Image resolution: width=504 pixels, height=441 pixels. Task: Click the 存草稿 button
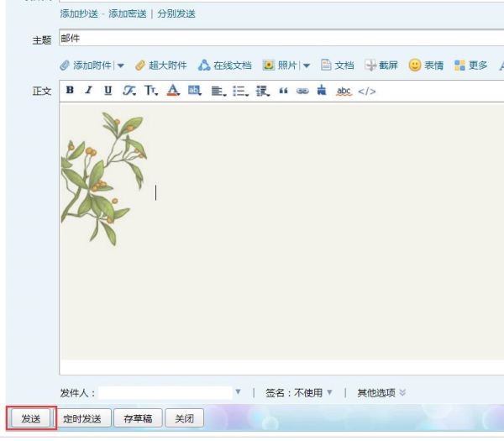pyautogui.click(x=139, y=418)
